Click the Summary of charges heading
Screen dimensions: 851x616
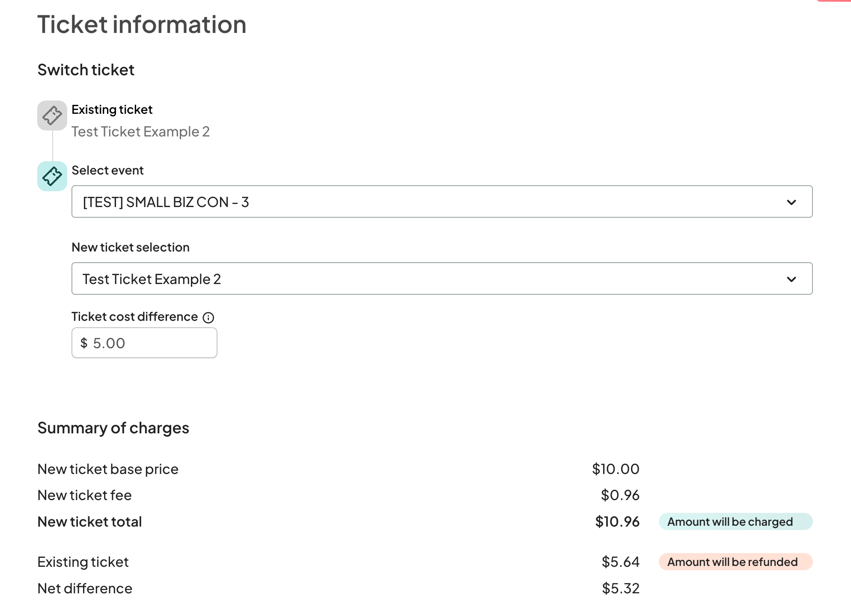tap(113, 428)
